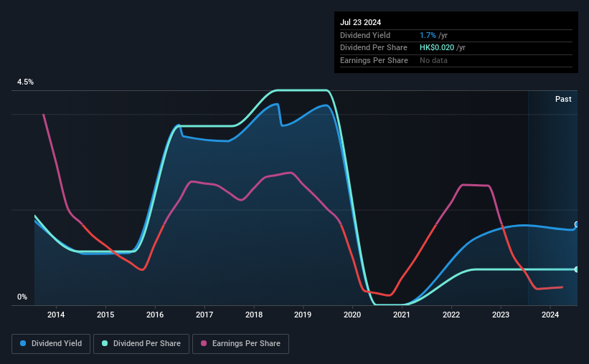Click the Jul 23 2024 tooltip date

coord(360,22)
